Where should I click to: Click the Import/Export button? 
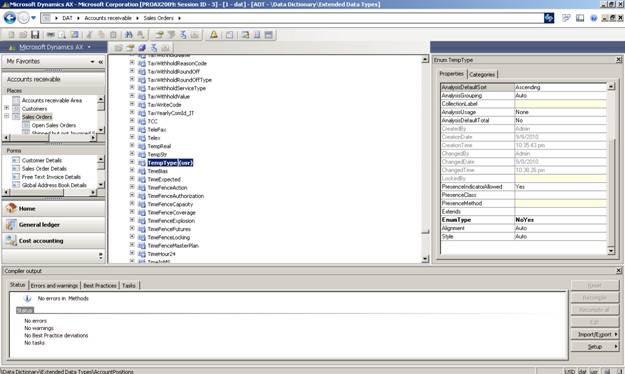click(595, 334)
